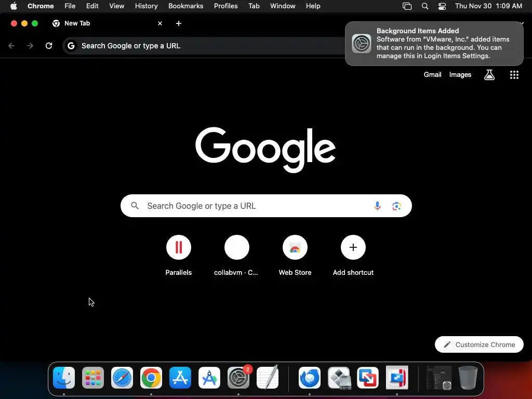Image resolution: width=532 pixels, height=399 pixels.
Task: Open Launchpad from the Dock
Action: 93,378
